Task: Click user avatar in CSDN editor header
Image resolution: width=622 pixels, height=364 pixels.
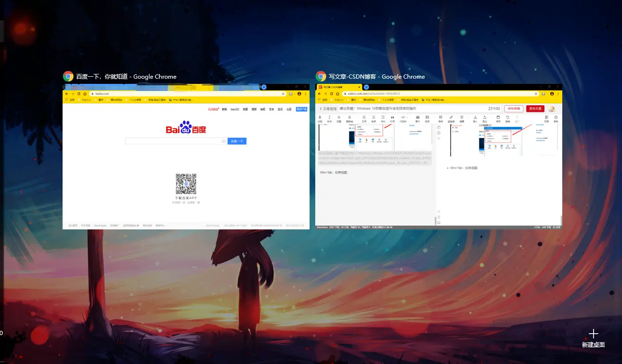Action: click(x=552, y=109)
